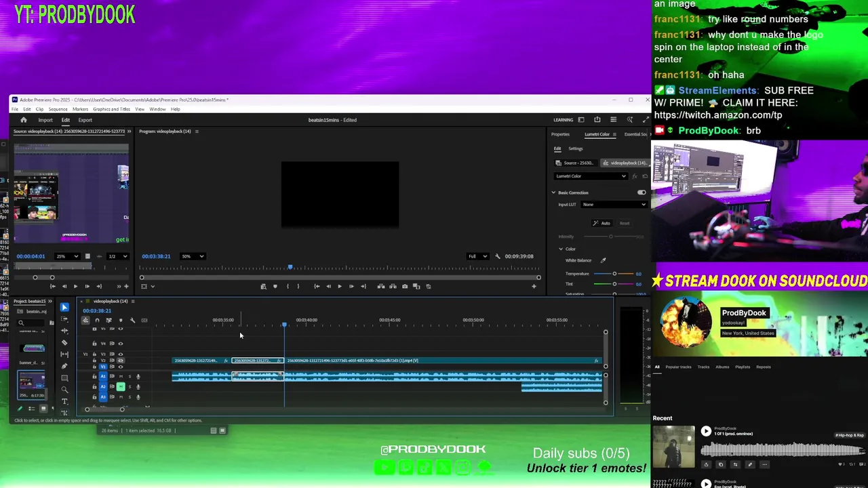The image size is (868, 488).
Task: Open SoundCloud Albums tab
Action: pyautogui.click(x=722, y=367)
